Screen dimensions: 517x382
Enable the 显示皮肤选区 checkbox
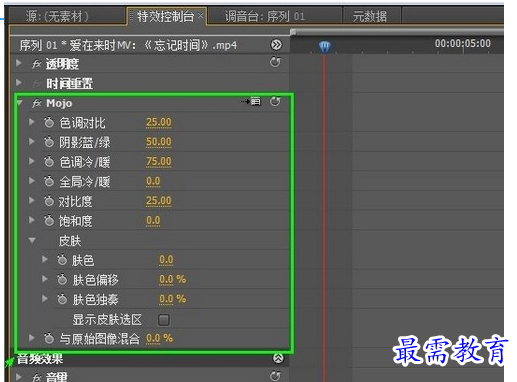164,320
